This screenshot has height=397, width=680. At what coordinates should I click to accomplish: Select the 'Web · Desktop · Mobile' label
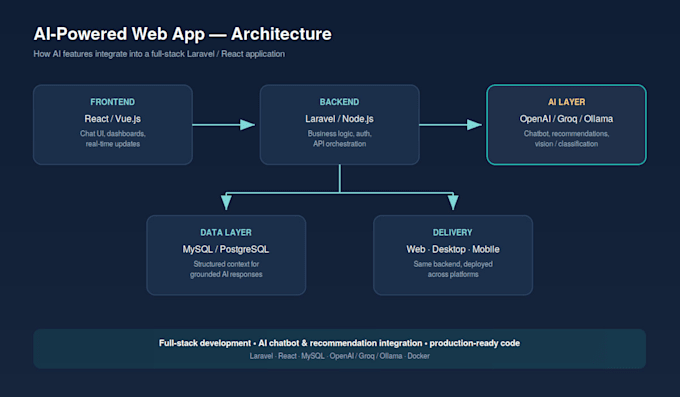click(x=453, y=249)
